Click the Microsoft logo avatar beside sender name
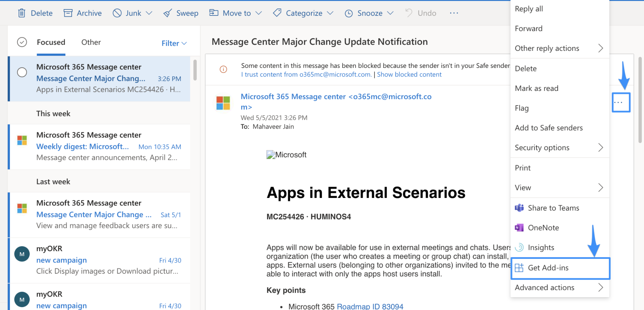The height and width of the screenshot is (310, 644). tap(223, 103)
